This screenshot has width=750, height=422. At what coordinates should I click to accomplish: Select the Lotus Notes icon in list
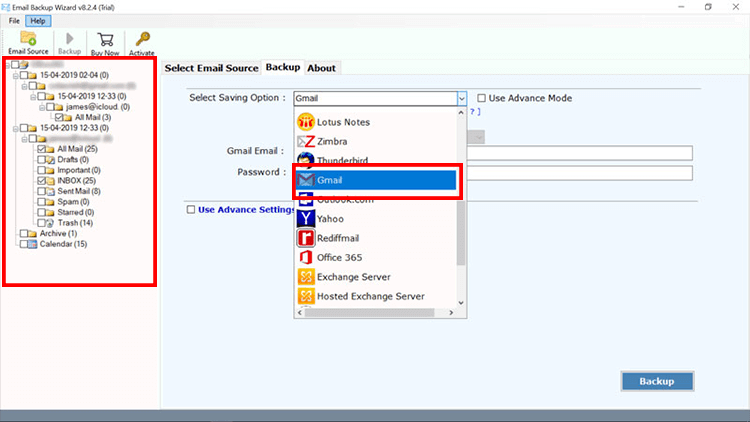[x=306, y=122]
